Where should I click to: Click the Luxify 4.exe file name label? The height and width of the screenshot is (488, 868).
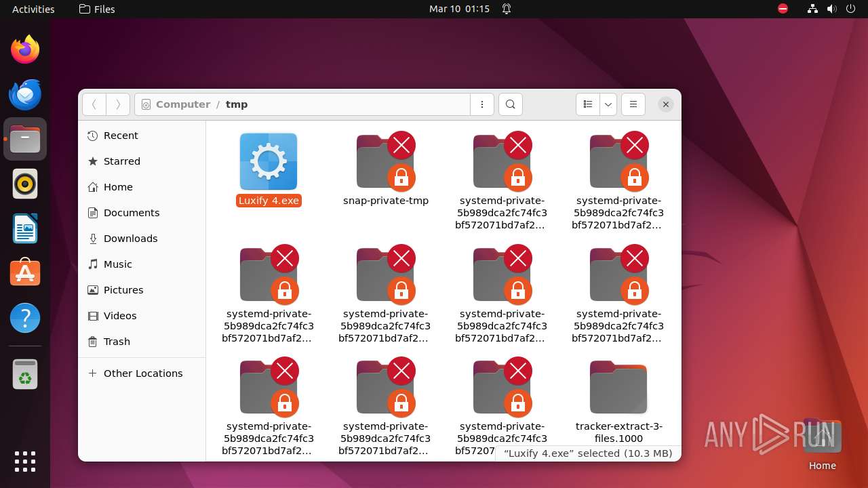pos(269,201)
